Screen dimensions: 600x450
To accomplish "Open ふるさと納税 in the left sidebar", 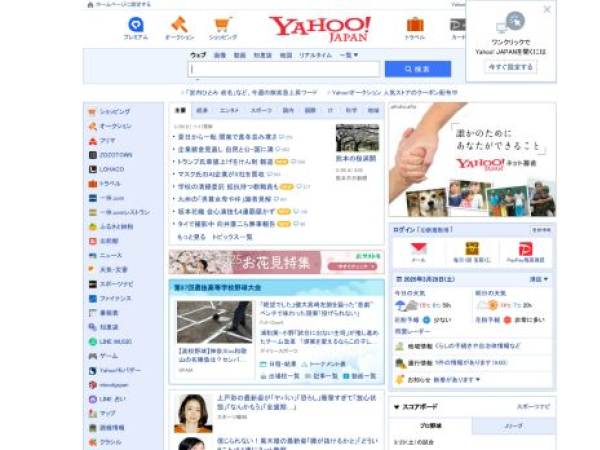I will point(116,227).
